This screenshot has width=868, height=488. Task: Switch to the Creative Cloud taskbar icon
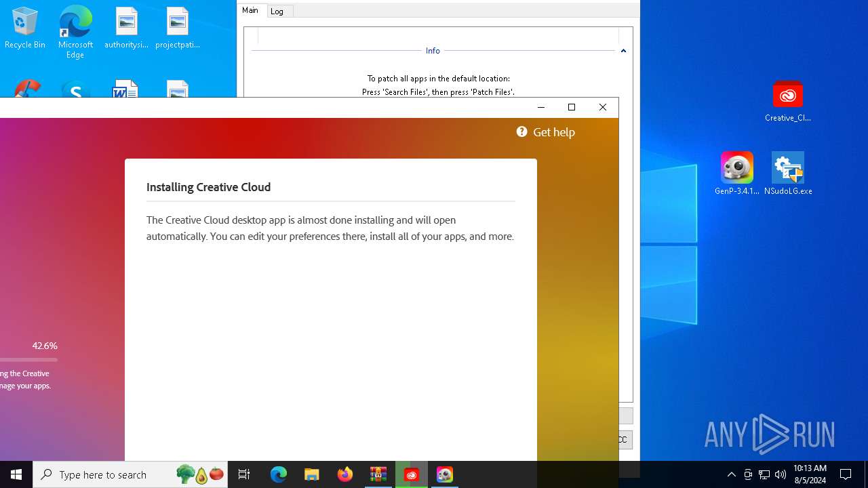pos(412,474)
